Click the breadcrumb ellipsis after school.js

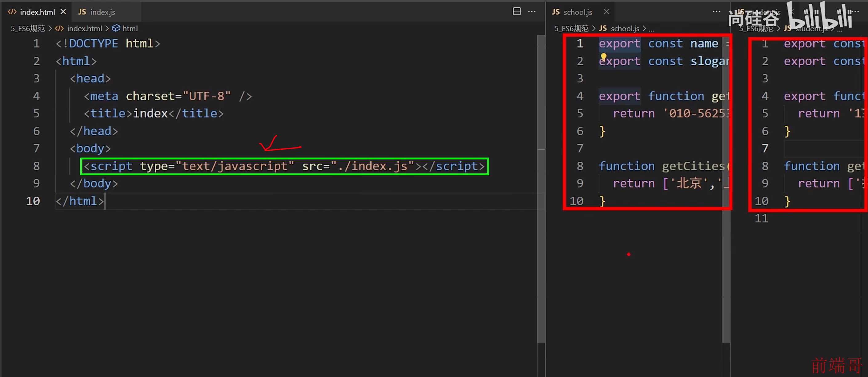click(x=651, y=29)
